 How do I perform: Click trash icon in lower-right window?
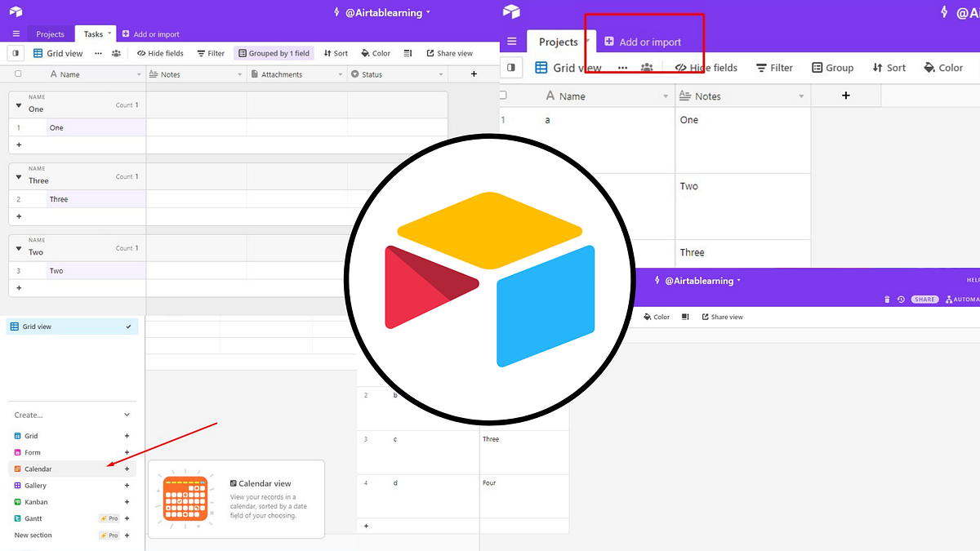(x=887, y=300)
